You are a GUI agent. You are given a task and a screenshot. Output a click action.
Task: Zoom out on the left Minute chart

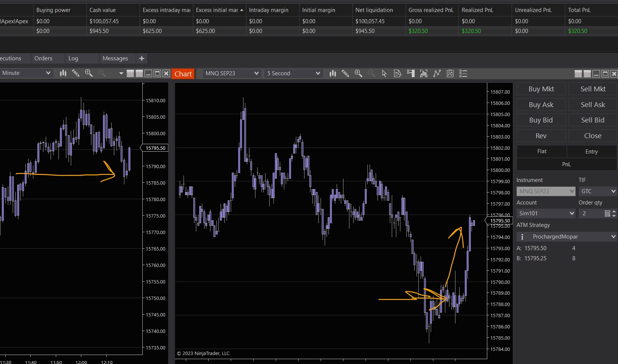[x=102, y=73]
